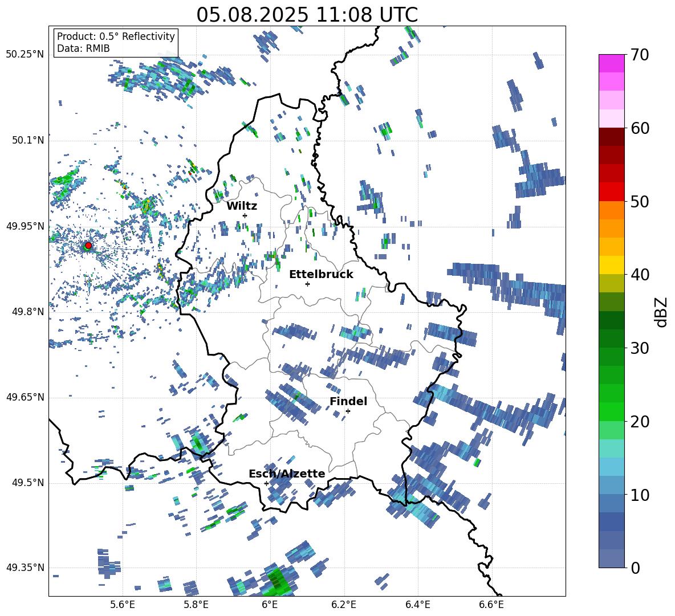Viewport: 675px width, 616px height.
Task: Click the 'Data: RMIB' text
Action: coord(83,48)
